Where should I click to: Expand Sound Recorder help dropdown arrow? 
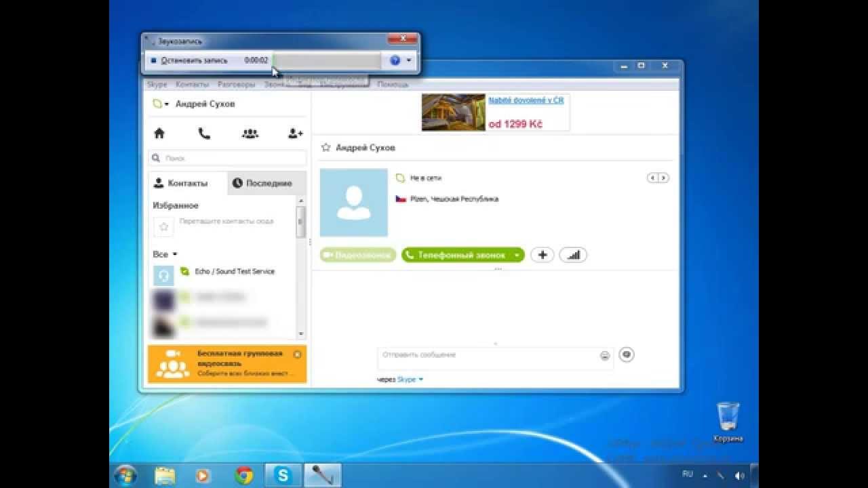click(x=409, y=60)
